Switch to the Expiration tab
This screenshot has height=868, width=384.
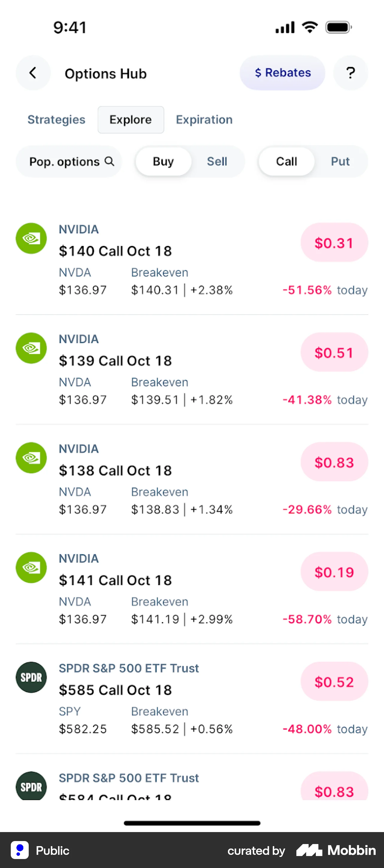[x=204, y=120]
